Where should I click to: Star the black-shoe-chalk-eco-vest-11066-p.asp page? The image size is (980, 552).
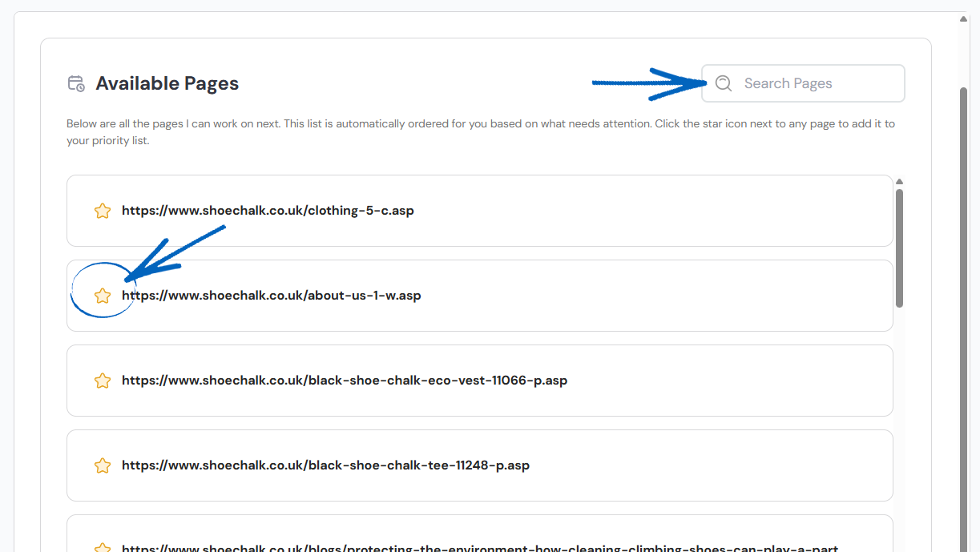coord(102,381)
